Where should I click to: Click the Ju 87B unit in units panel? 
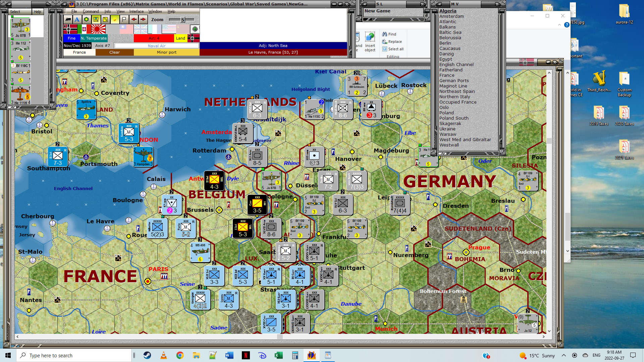20,27
